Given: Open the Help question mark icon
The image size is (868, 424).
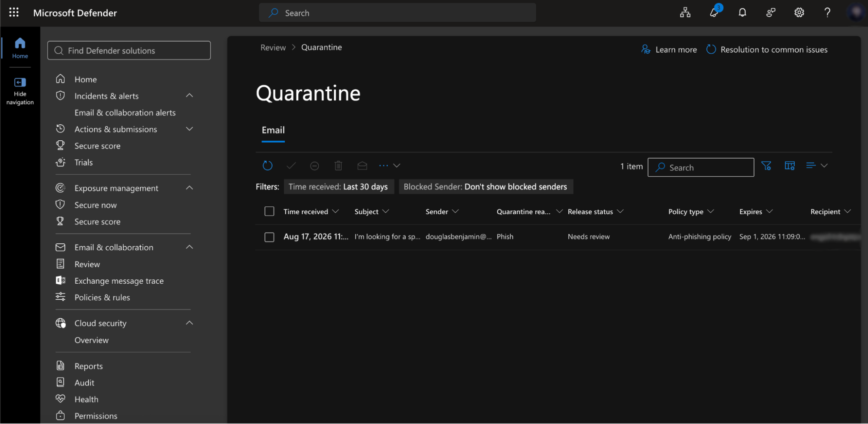Looking at the screenshot, I should click(x=828, y=13).
